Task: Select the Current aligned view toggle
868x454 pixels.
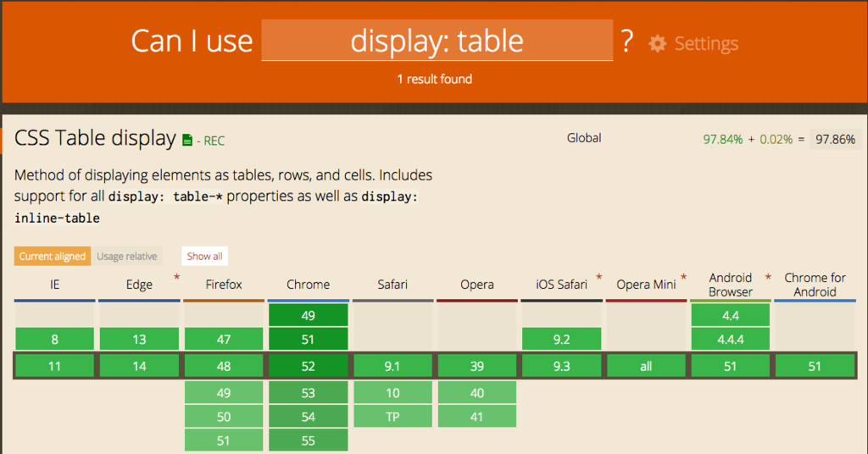Action: pyautogui.click(x=52, y=256)
